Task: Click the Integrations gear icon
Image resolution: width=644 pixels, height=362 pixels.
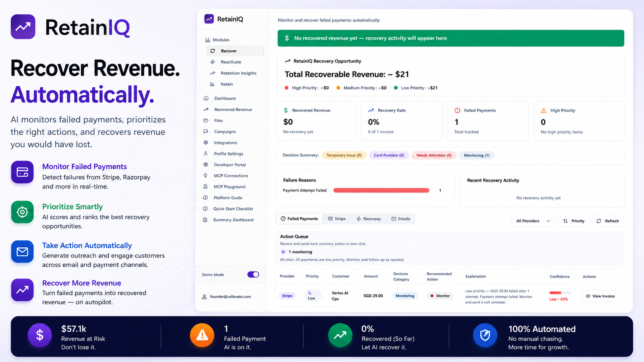Action: (x=206, y=142)
